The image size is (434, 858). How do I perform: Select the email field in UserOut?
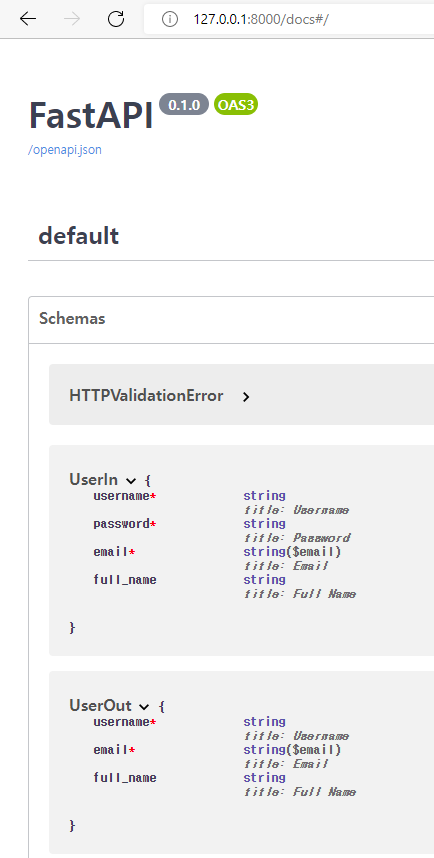tap(114, 749)
